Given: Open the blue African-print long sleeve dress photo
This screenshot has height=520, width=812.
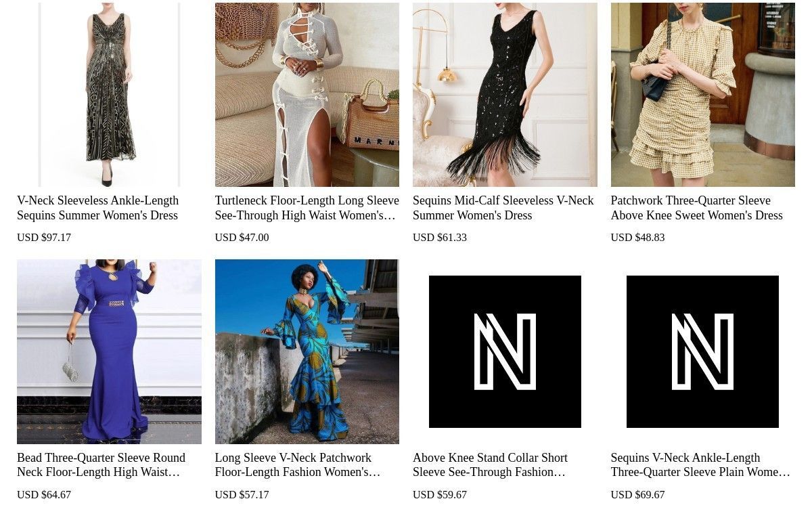Looking at the screenshot, I should pos(307,351).
